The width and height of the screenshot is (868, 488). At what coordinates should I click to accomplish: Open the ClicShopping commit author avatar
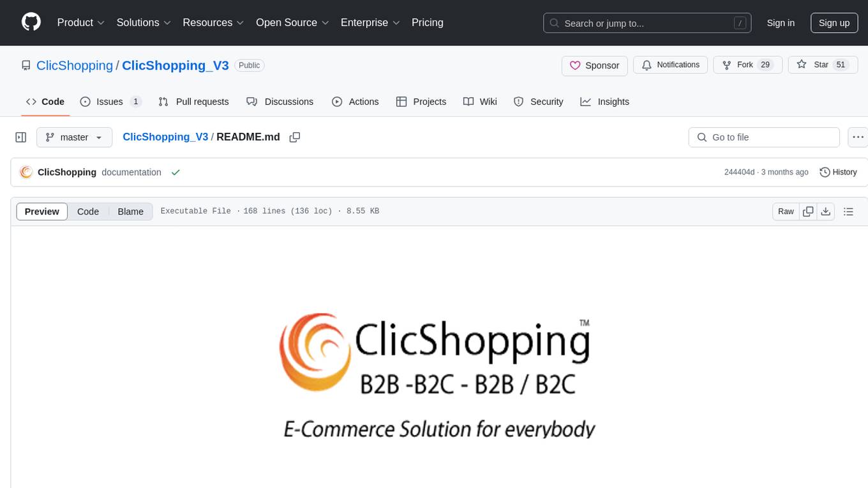point(26,172)
